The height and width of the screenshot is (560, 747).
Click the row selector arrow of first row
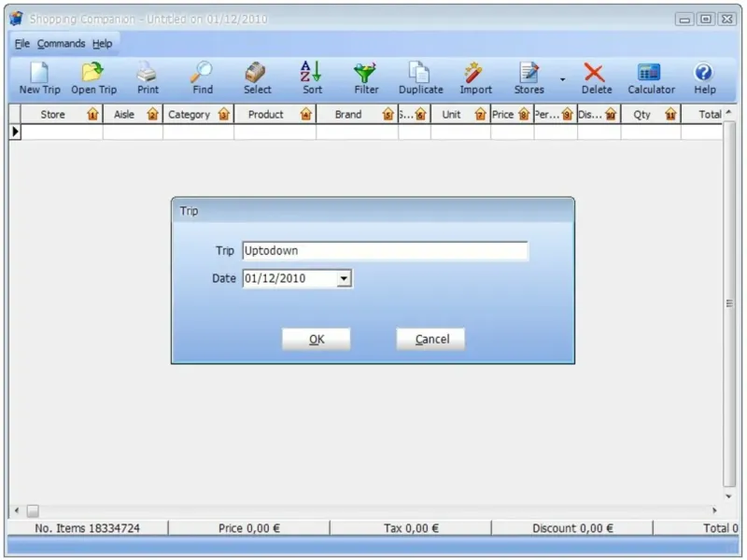(15, 132)
